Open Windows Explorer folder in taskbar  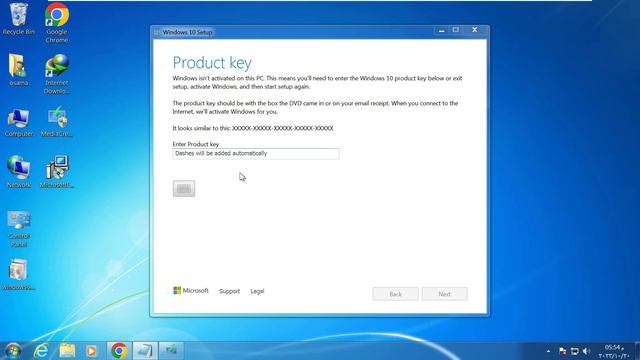pyautogui.click(x=67, y=351)
